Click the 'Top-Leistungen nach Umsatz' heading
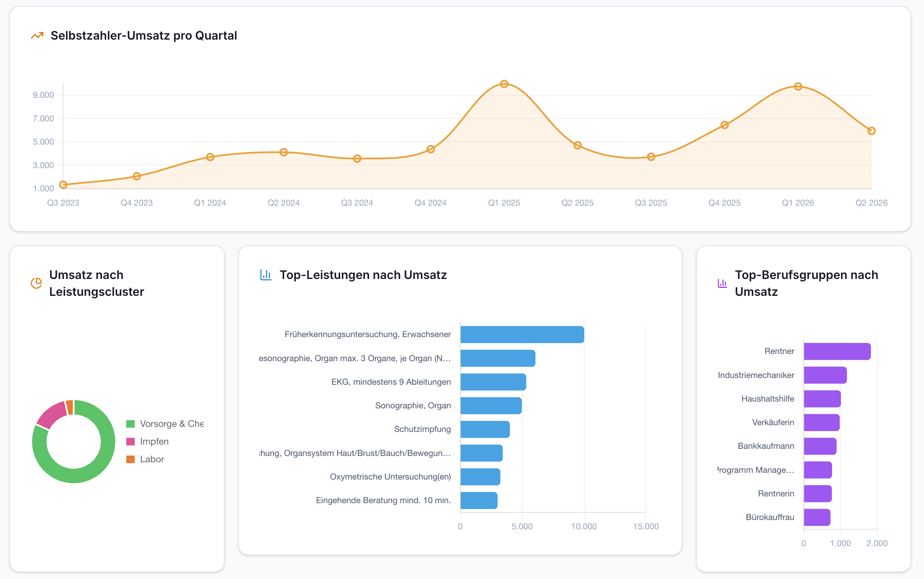The image size is (924, 579). pos(363,275)
